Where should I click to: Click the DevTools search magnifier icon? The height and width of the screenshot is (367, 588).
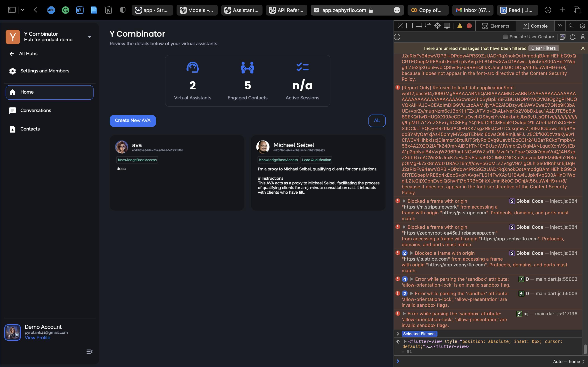[571, 26]
